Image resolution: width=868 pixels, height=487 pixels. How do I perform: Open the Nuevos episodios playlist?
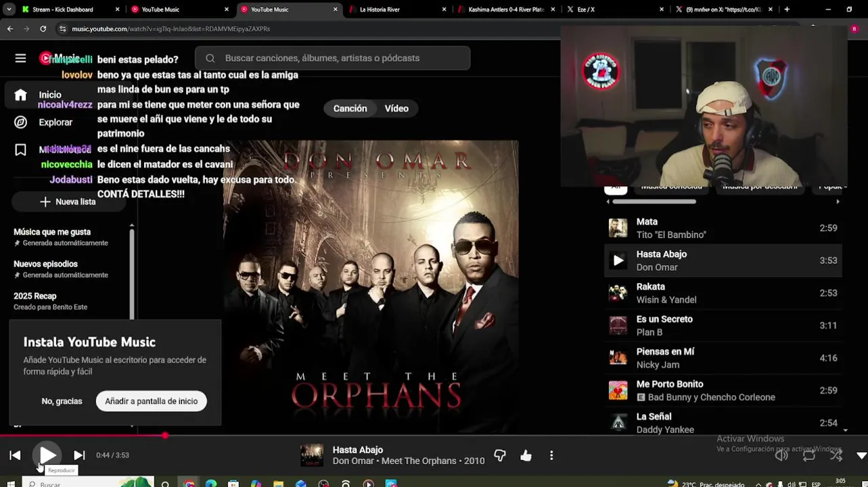61,269
